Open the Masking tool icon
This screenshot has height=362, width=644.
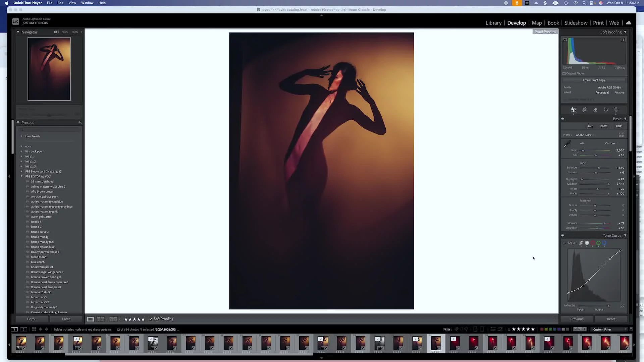tap(616, 110)
